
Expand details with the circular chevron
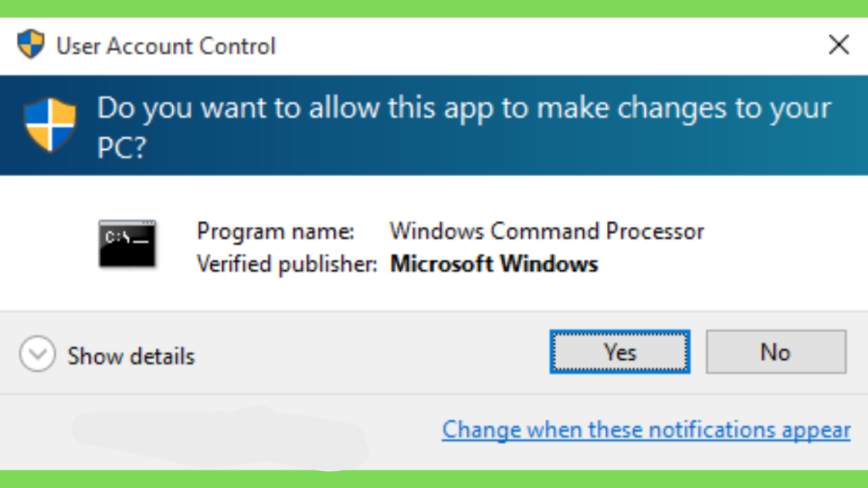37,353
